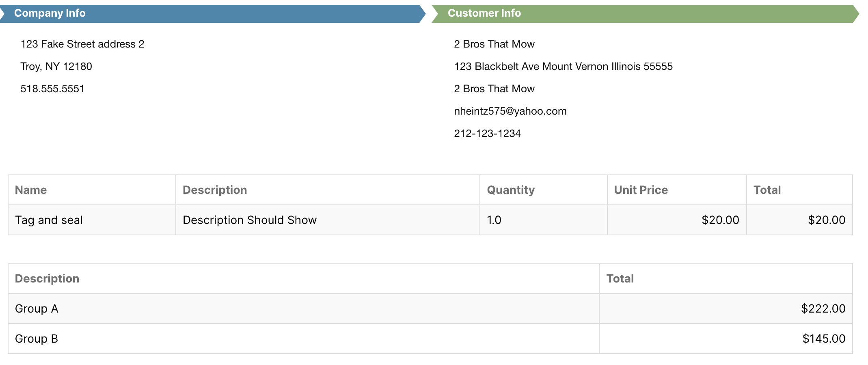Click the customer email nheintz575@yahoo.com

point(510,111)
